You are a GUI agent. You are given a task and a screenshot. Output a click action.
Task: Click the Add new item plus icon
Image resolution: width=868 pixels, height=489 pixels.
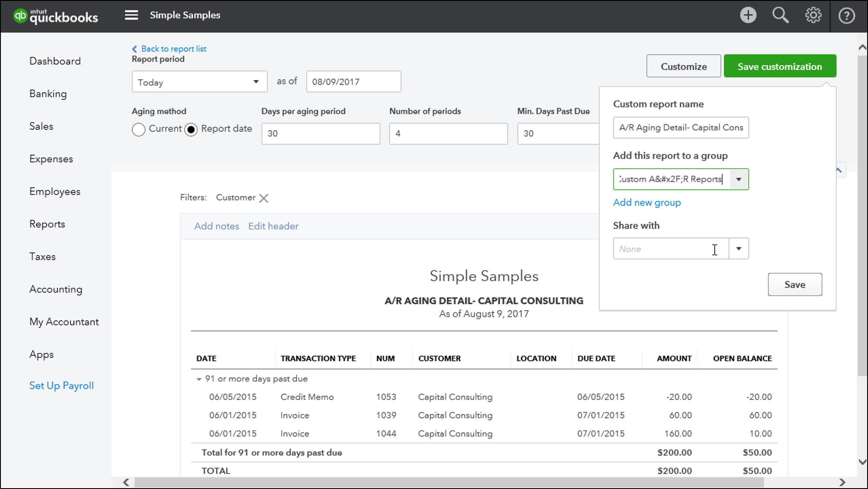click(x=748, y=15)
